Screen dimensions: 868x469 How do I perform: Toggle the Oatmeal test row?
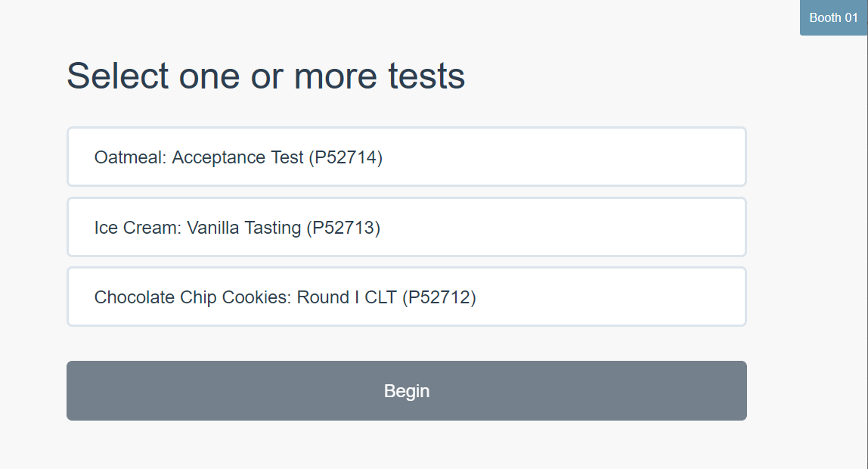coord(407,157)
